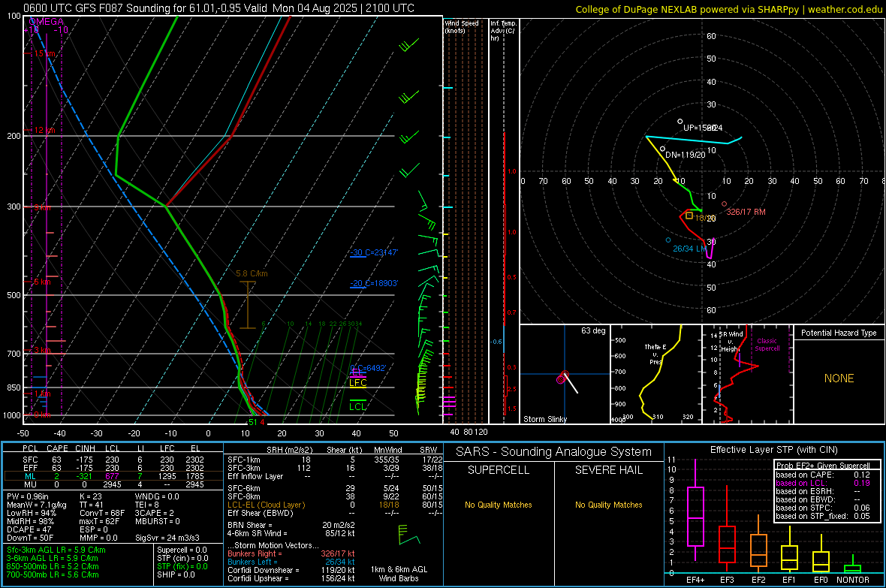Click No Quality Matches under SEVERE HAIL
This screenshot has height=588, width=886.
click(608, 505)
